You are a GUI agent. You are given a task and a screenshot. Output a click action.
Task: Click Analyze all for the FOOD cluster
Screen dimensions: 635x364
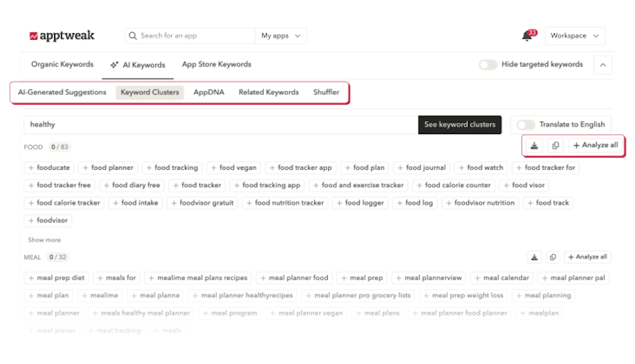[595, 145]
